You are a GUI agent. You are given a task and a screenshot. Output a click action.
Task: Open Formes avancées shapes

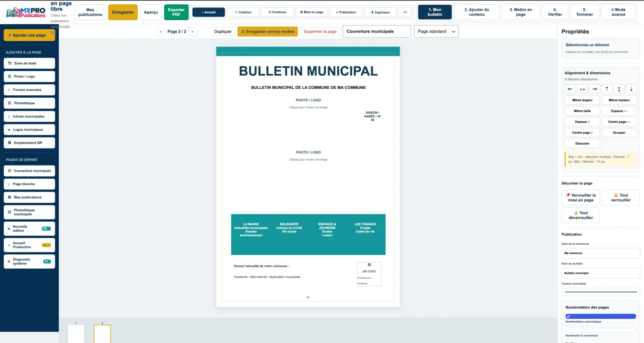pos(29,90)
